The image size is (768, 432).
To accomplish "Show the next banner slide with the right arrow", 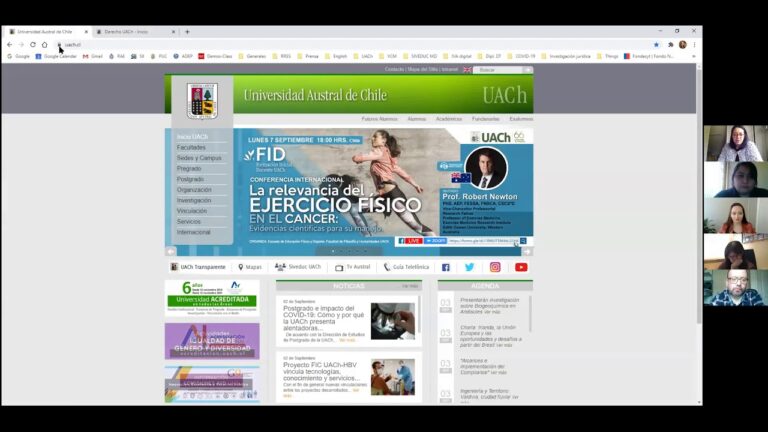I will (527, 251).
